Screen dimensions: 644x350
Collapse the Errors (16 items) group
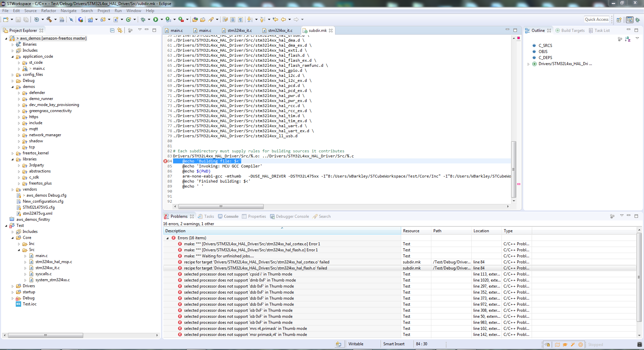click(168, 238)
